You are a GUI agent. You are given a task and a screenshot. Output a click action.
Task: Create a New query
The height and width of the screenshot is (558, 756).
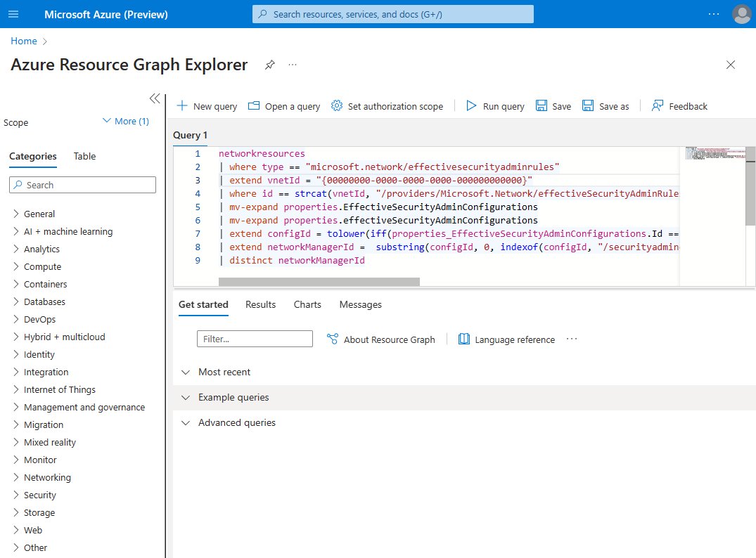(206, 105)
